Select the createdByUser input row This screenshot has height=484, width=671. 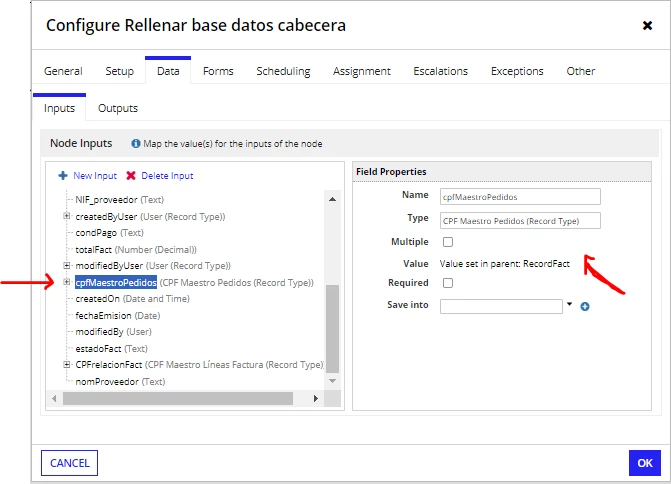(x=150, y=217)
